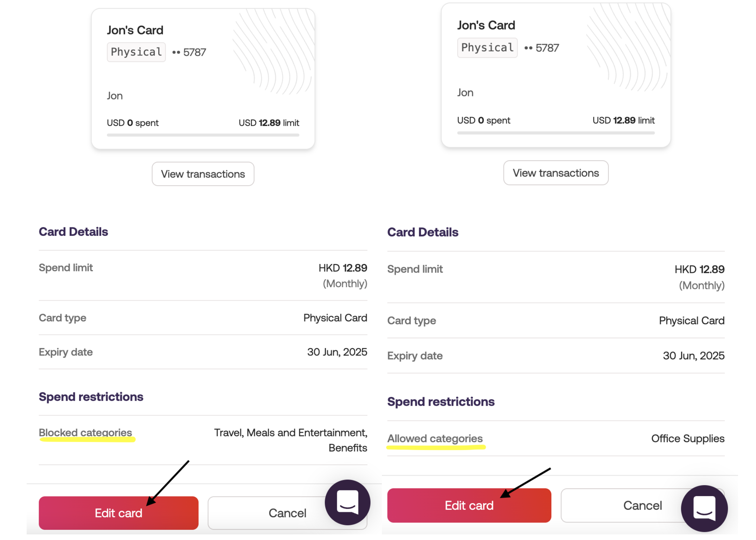
Task: Click the Jon's Card title on right card
Action: pyautogui.click(x=486, y=25)
